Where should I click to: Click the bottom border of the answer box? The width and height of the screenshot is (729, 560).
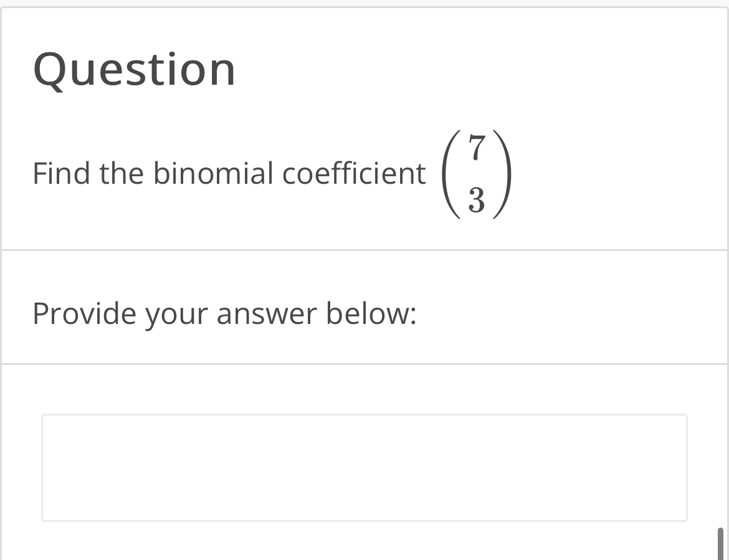pyautogui.click(x=364, y=521)
